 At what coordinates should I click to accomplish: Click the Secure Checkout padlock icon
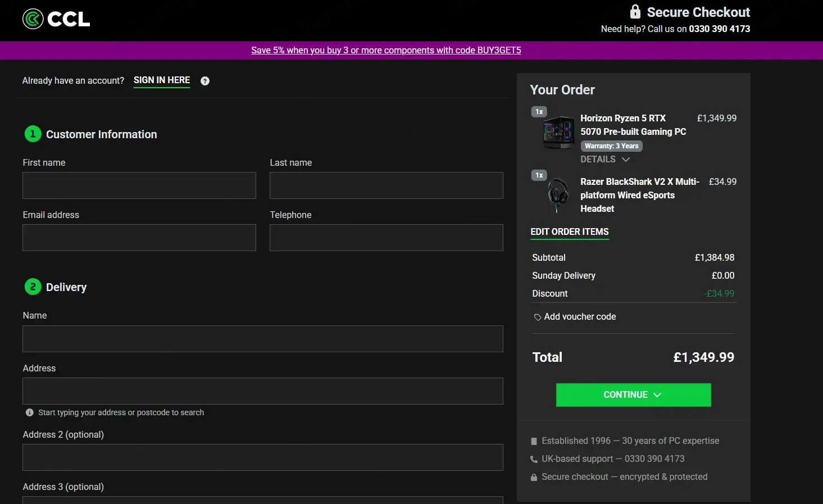pos(635,12)
